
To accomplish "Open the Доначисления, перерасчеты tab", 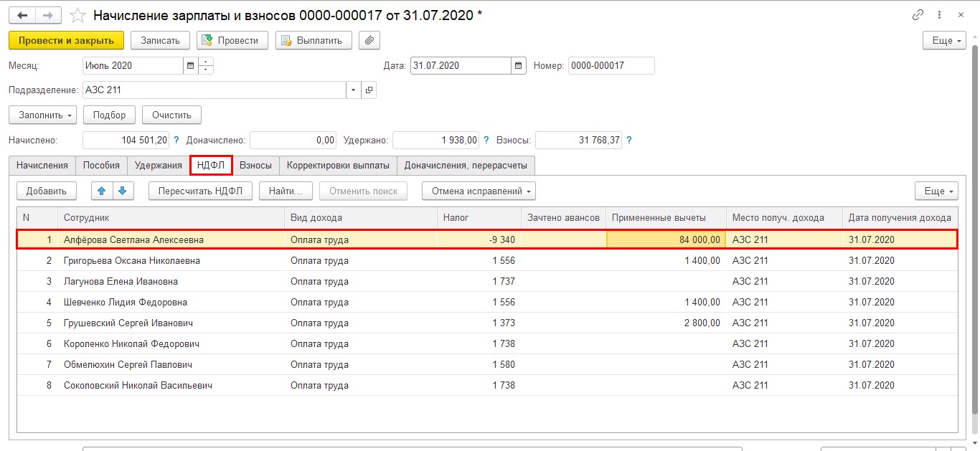I will point(466,166).
